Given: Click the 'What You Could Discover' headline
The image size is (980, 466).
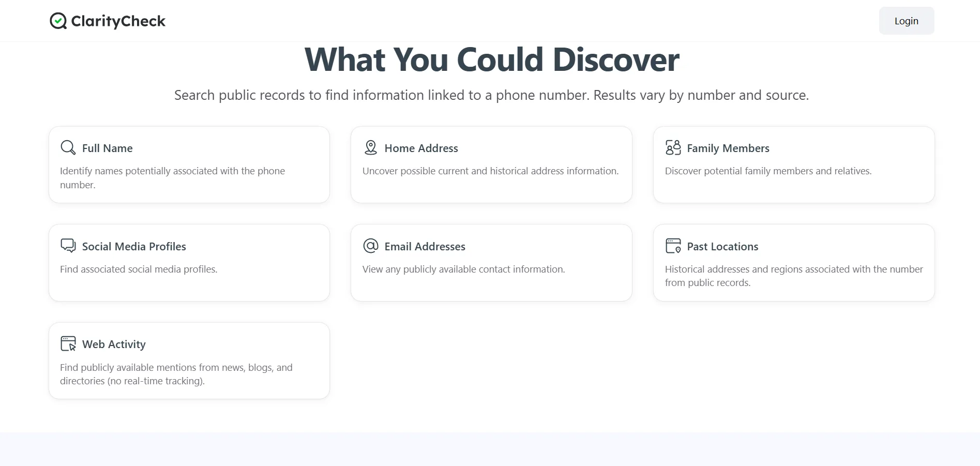Looking at the screenshot, I should tap(491, 59).
